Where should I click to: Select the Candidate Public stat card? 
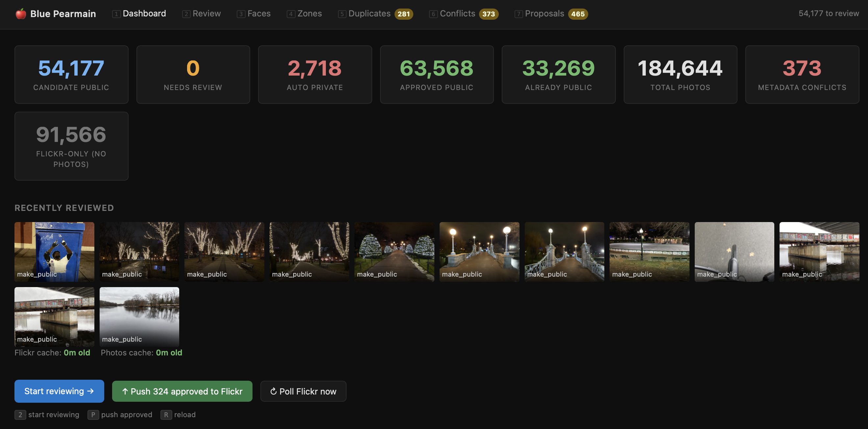[x=71, y=75]
